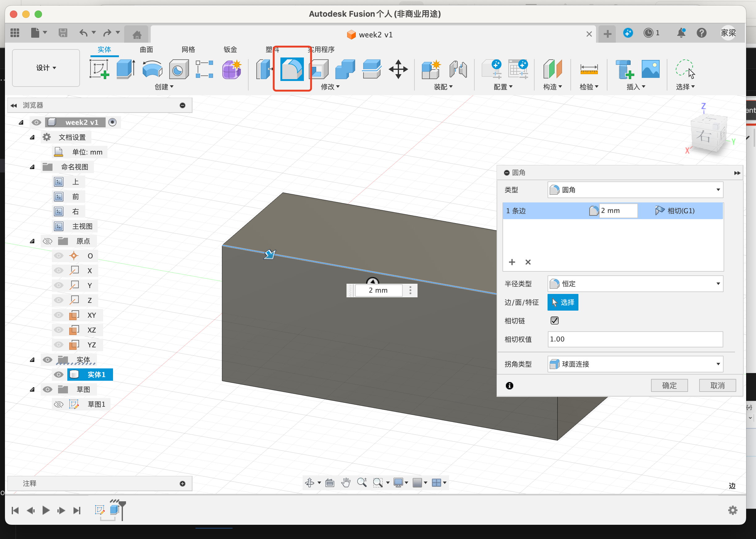The width and height of the screenshot is (756, 539).
Task: Collapse the 文档设置 tree node
Action: tap(32, 138)
